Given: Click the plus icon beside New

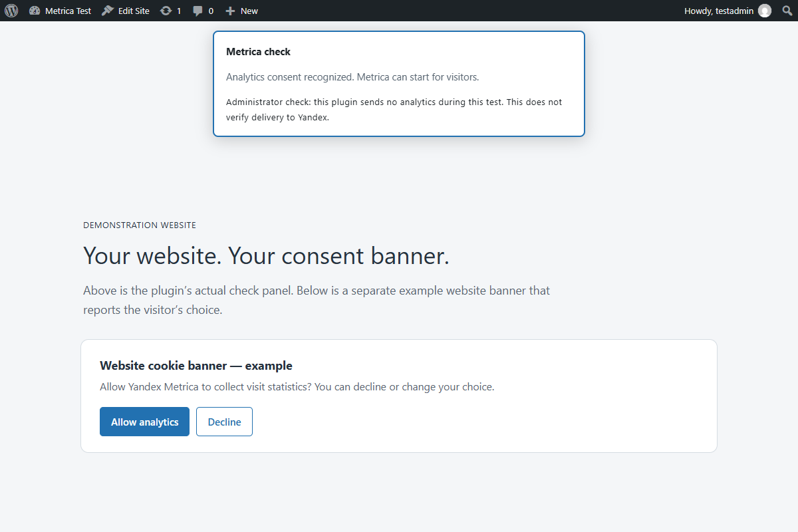Looking at the screenshot, I should point(230,11).
